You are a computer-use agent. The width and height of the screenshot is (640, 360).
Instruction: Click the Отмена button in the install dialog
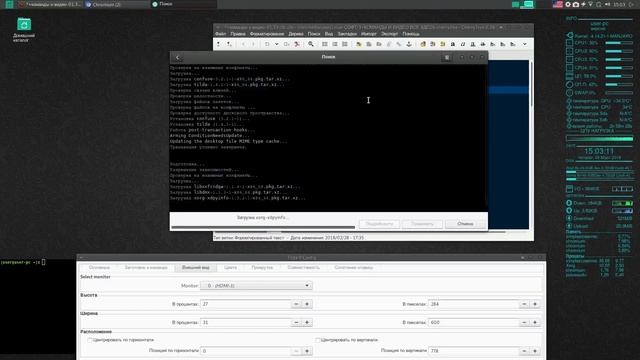465,224
